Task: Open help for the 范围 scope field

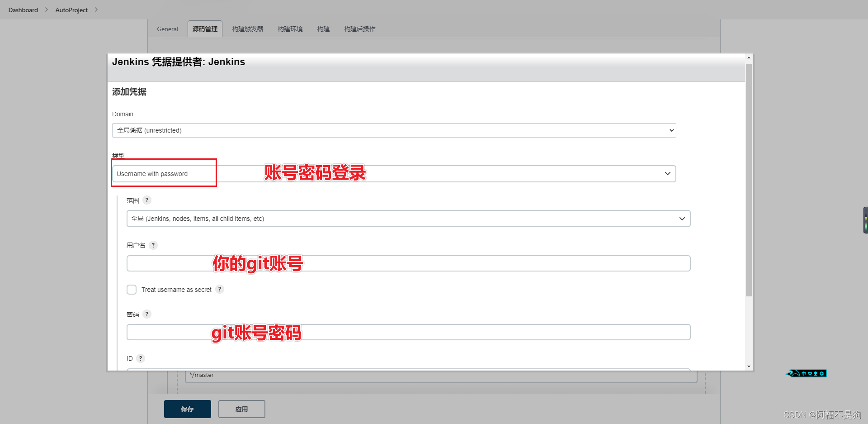Action: tap(147, 200)
